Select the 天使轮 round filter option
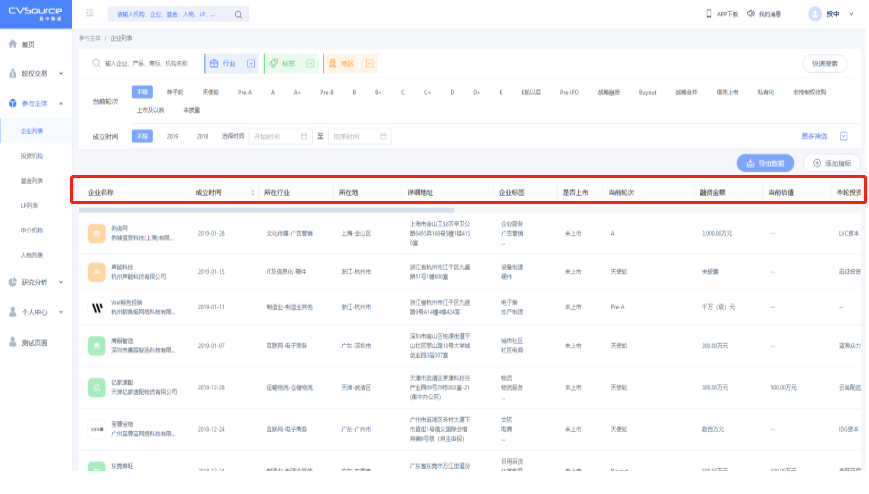869x494 pixels. point(211,92)
